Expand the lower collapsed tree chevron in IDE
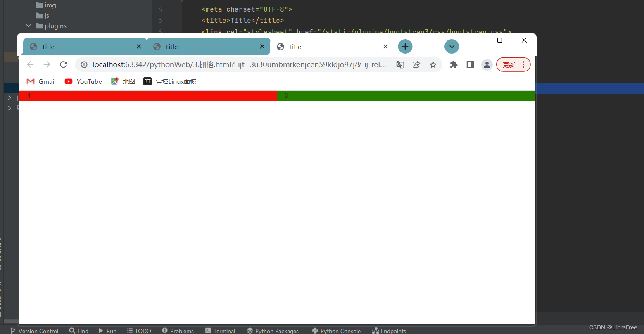The height and width of the screenshot is (334, 644). point(10,108)
